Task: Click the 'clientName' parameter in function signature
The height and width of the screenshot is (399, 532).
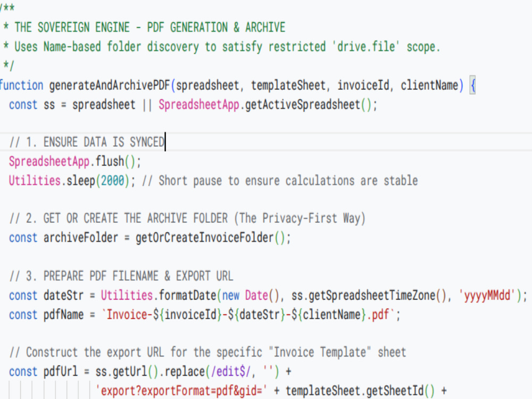Action: 429,86
